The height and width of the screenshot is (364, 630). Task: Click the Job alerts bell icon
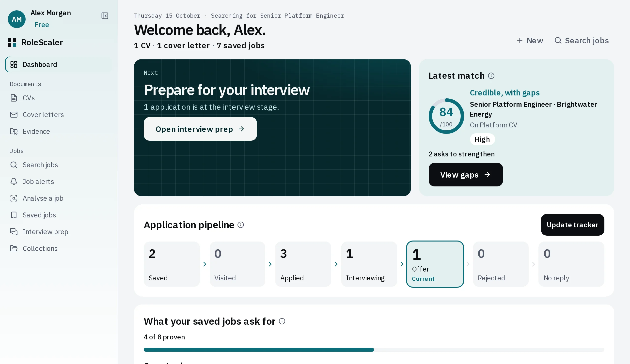[14, 182]
